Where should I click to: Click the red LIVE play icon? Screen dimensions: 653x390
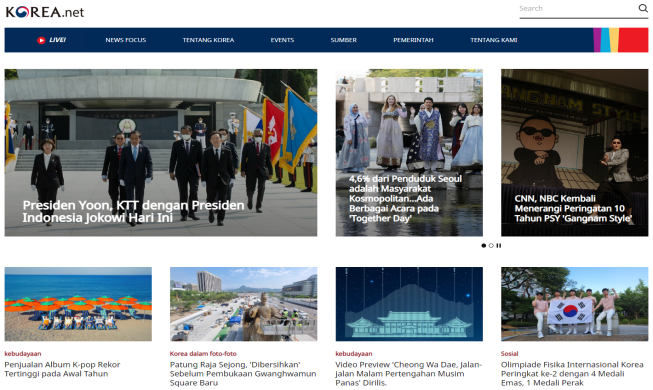pyautogui.click(x=41, y=40)
